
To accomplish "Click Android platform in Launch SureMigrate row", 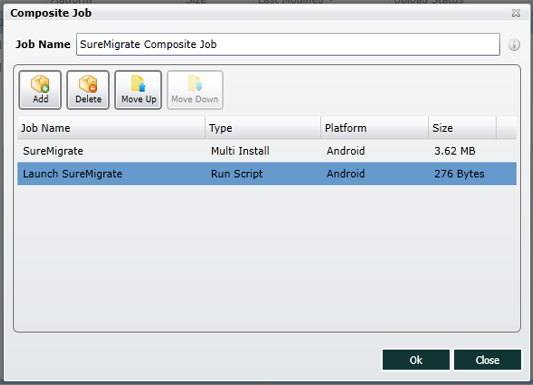I will pos(345,174).
